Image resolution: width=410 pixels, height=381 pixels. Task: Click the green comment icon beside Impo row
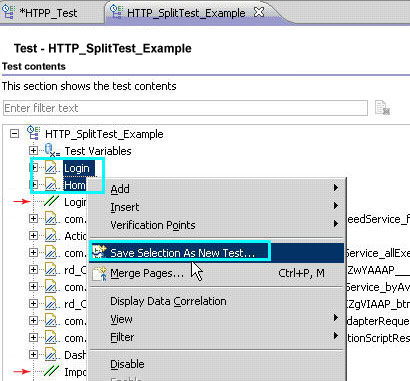click(x=51, y=371)
